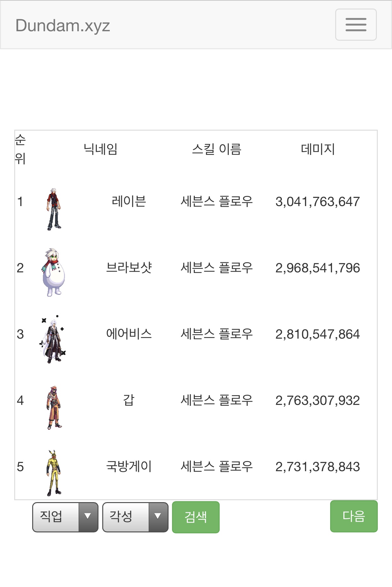Click the 스킬 이름 column header
The width and height of the screenshot is (392, 587).
pyautogui.click(x=217, y=149)
